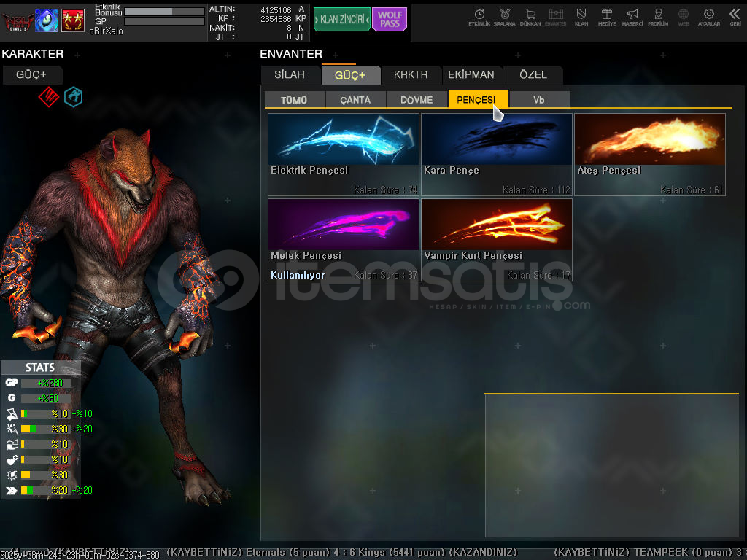This screenshot has height=560, width=747.
Task: Switch to the GÜÇ+ inventory tab
Action: click(350, 75)
